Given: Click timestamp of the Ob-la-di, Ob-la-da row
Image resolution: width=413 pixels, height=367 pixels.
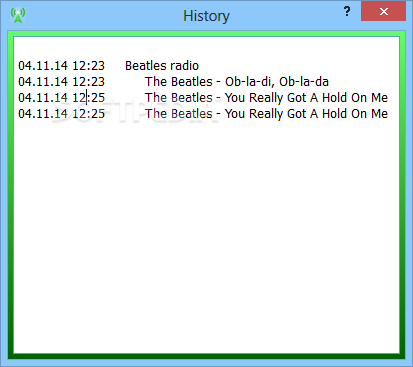Looking at the screenshot, I should point(62,82).
